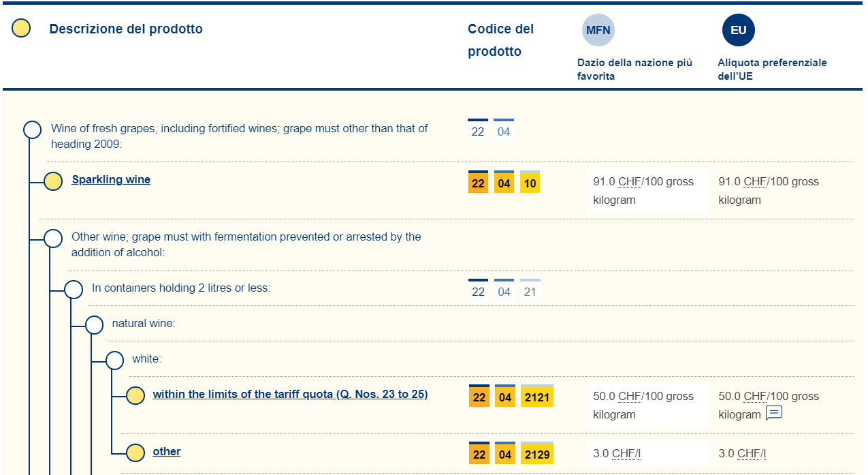The height and width of the screenshot is (475, 868).
Task: Open 'within the limits of the tariff quota' link
Action: pyautogui.click(x=290, y=394)
